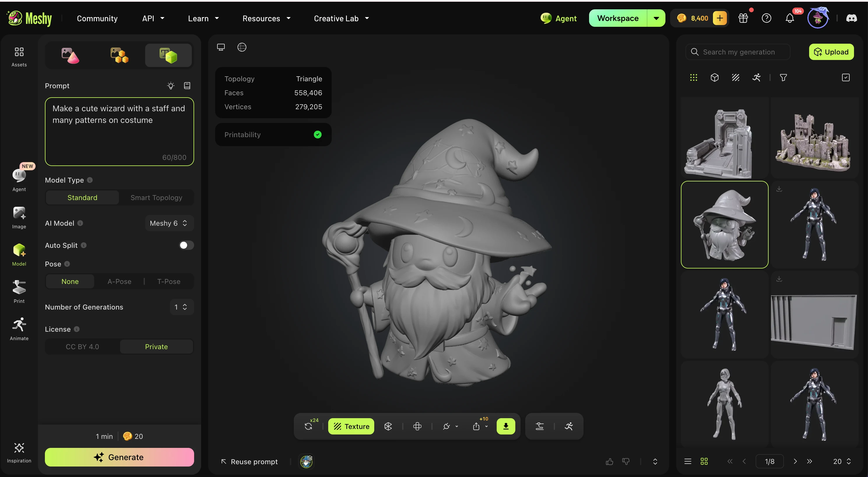Click the Upload button
The width and height of the screenshot is (868, 477).
point(831,52)
